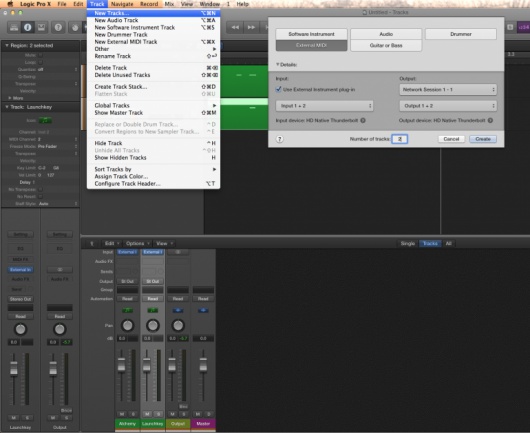The image size is (530, 433).
Task: Switch mixer view to Single
Action: click(x=408, y=244)
